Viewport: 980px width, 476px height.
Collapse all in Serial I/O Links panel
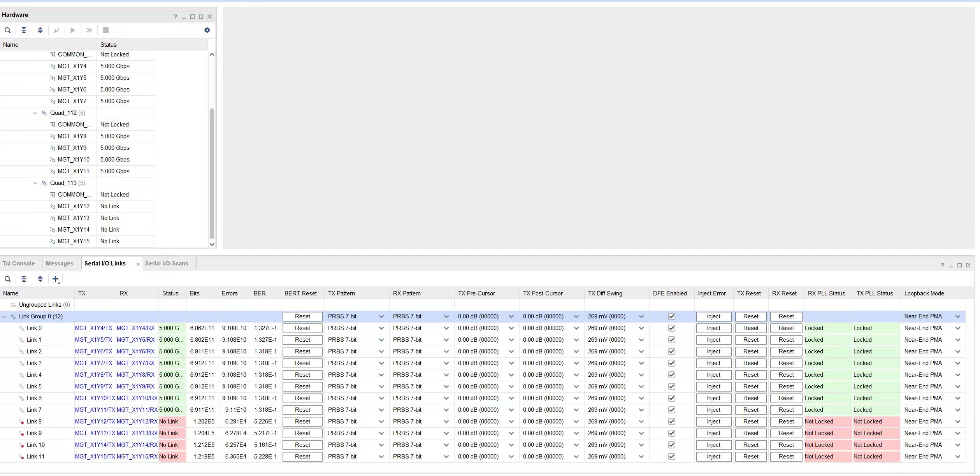point(24,279)
